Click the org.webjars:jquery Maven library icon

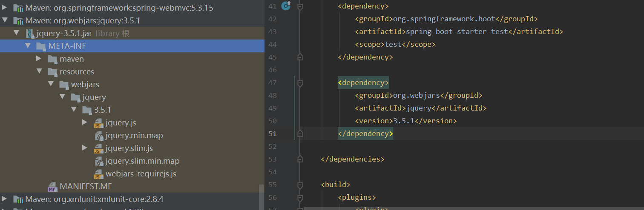tap(18, 21)
